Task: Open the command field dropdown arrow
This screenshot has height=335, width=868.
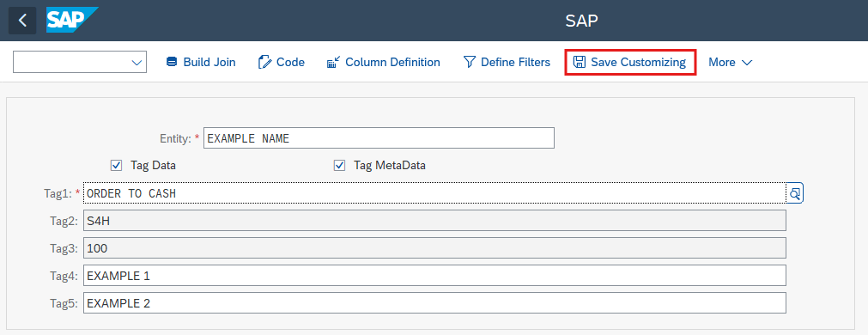Action: [x=137, y=63]
